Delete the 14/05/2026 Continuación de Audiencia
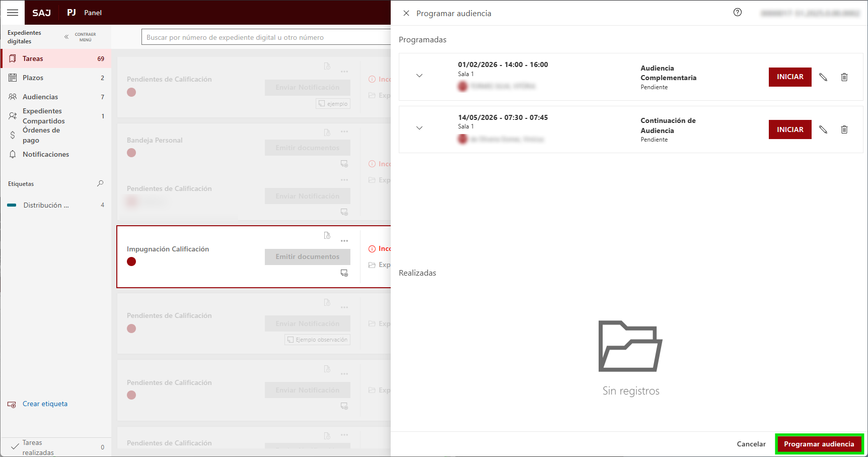 (x=844, y=129)
